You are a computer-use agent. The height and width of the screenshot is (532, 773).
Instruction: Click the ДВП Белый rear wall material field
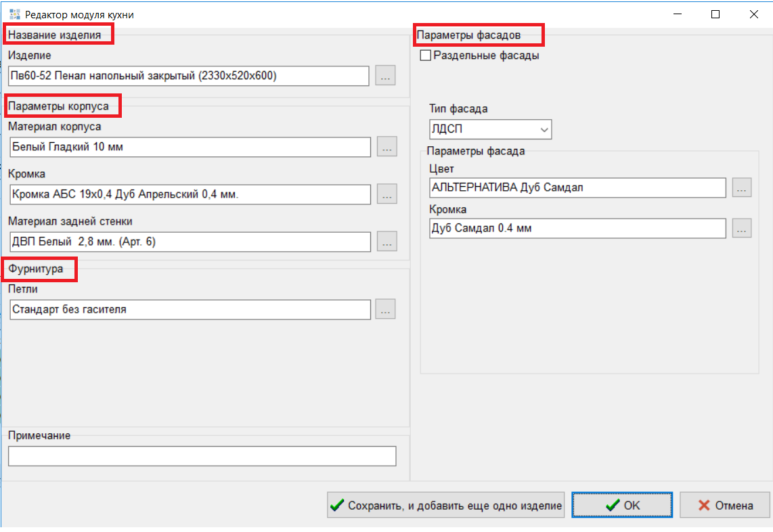click(x=190, y=242)
